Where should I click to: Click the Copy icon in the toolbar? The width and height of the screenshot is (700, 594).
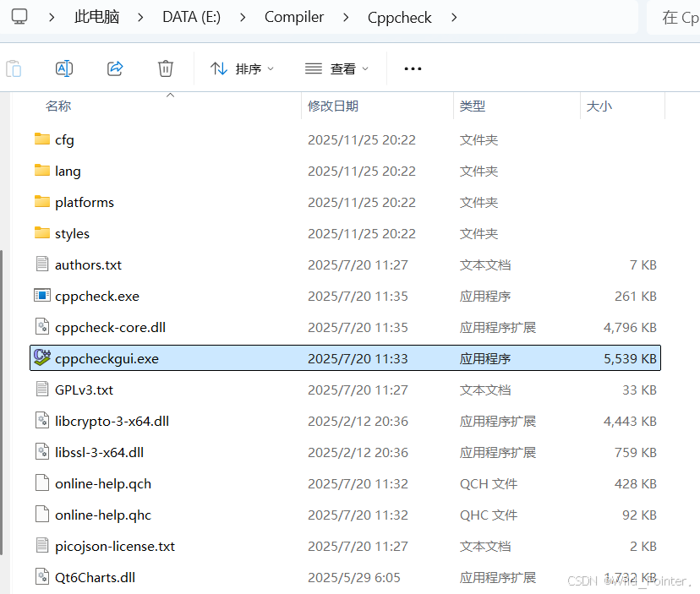(x=14, y=68)
